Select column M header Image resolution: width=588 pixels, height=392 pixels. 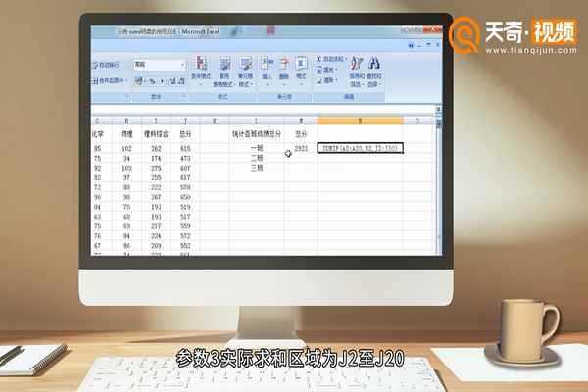click(x=301, y=121)
